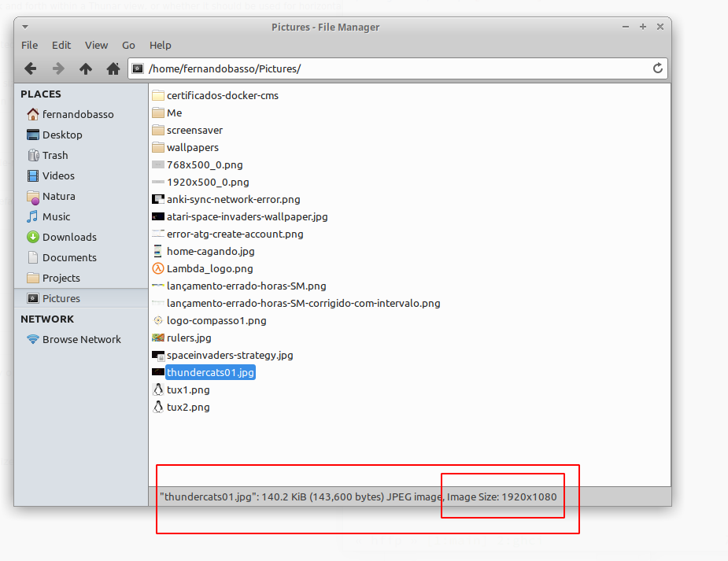Click atari-space-invaders-wallpaper.jpg thumbnail icon
The height and width of the screenshot is (561, 728).
[x=158, y=216]
